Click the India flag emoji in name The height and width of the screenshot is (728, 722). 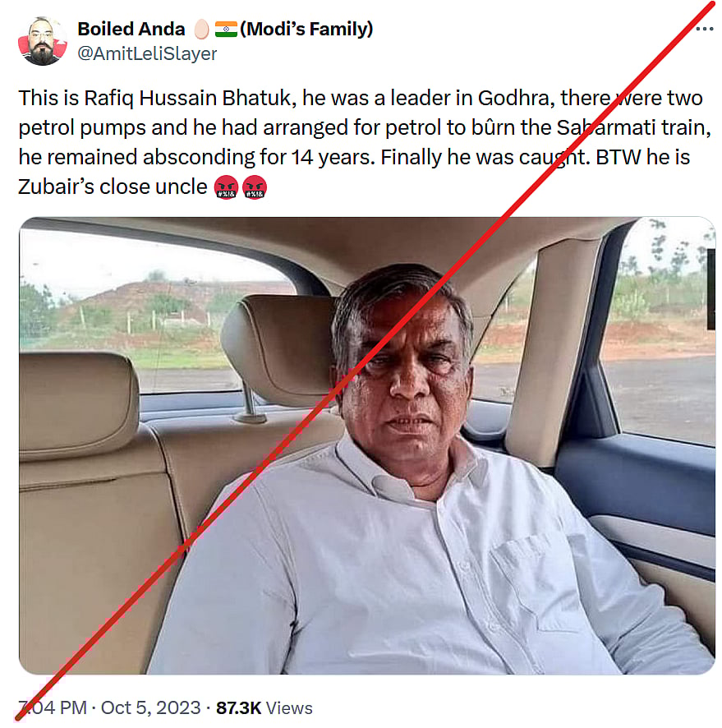coord(225,30)
